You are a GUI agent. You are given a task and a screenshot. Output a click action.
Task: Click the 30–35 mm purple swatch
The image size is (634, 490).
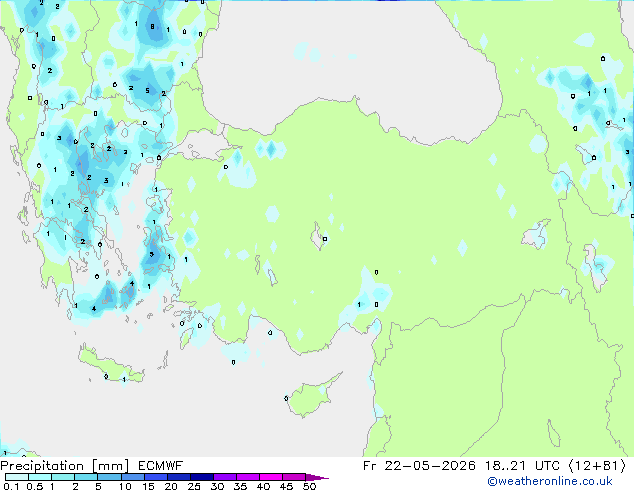tap(224, 477)
